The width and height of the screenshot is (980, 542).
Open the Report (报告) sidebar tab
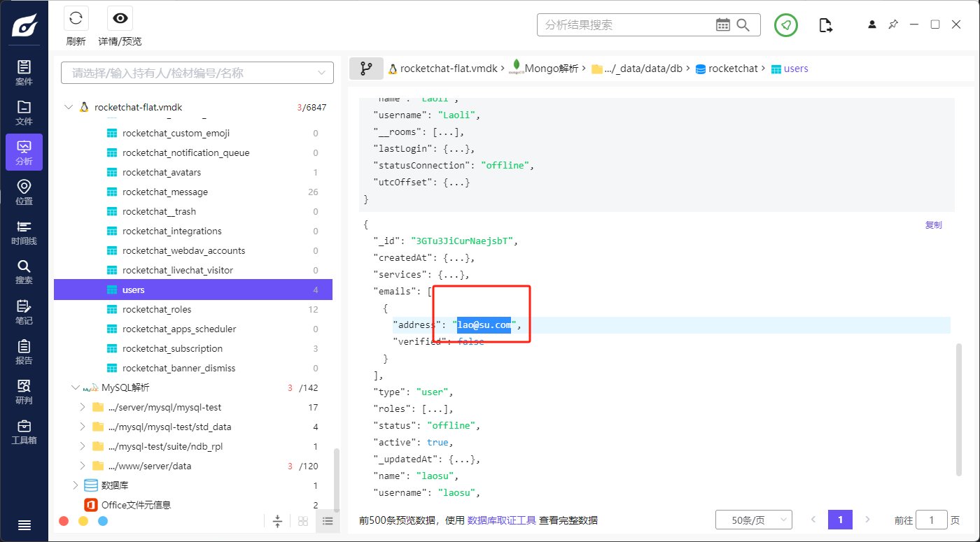(24, 352)
